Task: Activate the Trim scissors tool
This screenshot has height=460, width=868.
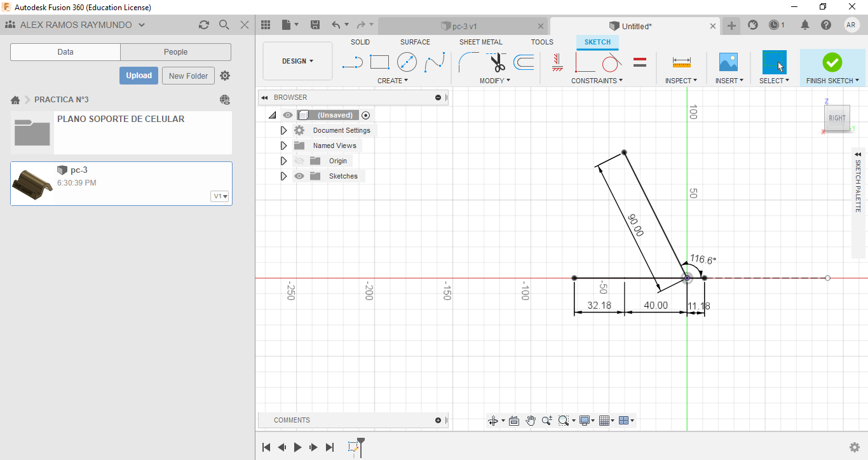Action: click(497, 62)
